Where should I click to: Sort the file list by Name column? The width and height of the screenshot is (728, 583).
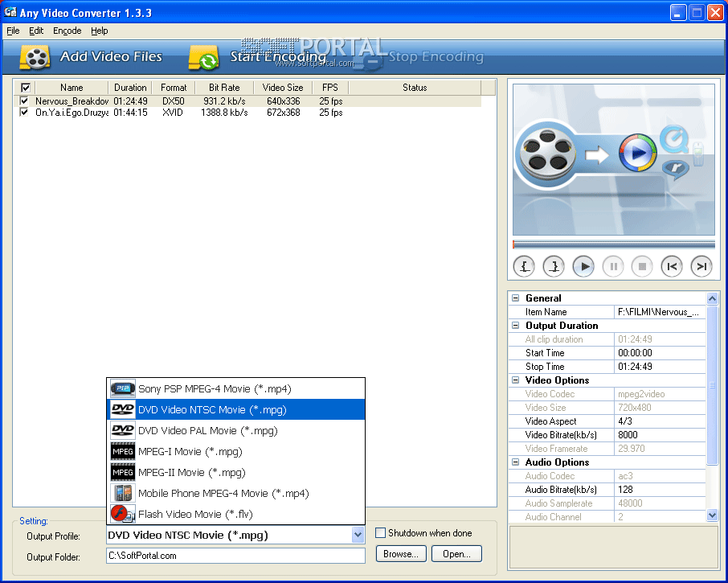pos(72,88)
